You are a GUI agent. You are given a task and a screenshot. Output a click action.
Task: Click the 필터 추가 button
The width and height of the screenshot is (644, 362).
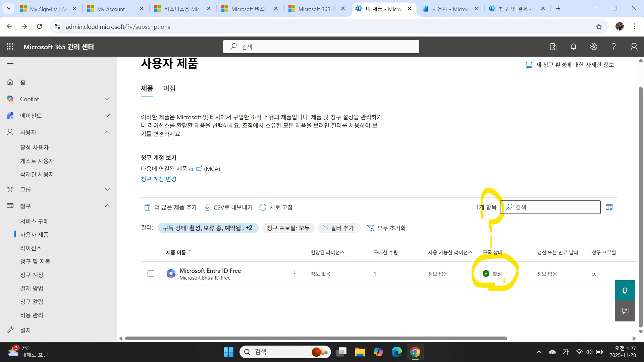pyautogui.click(x=339, y=228)
